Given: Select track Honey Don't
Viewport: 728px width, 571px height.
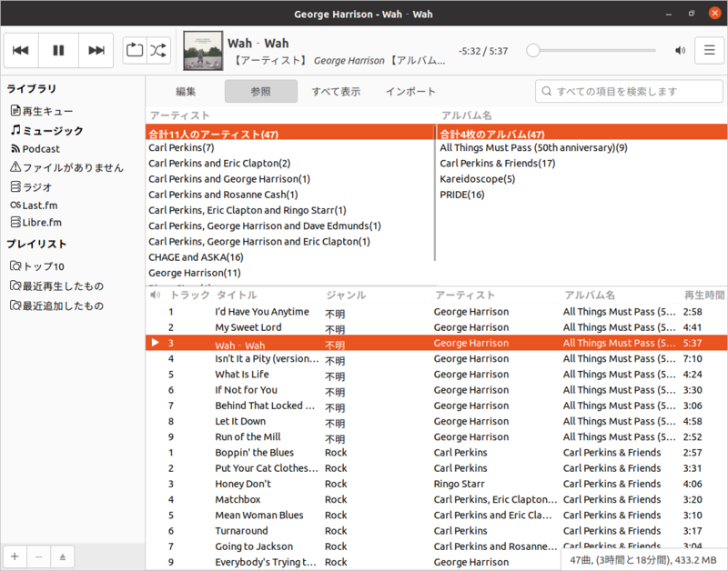Looking at the screenshot, I should tap(437, 484).
